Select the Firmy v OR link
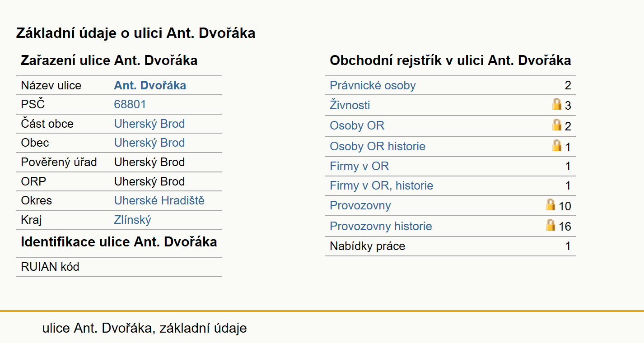644x343 pixels. pos(359,166)
